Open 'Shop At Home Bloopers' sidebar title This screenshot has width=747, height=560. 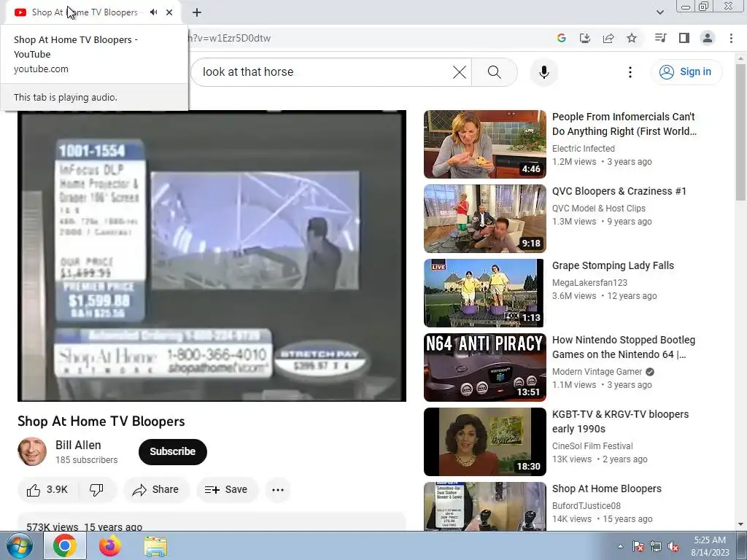607,489
